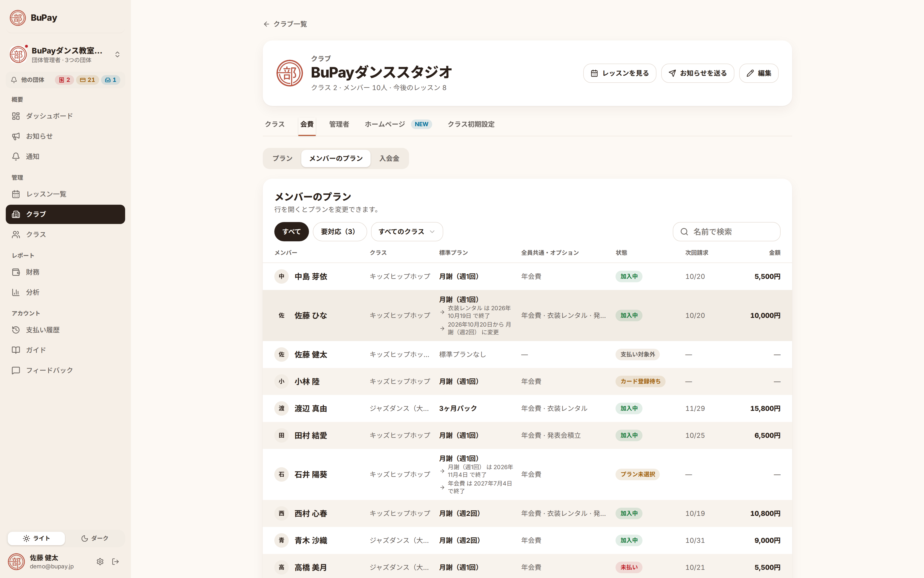Click the 未払い status badge for 高橋 美月

pos(629,567)
